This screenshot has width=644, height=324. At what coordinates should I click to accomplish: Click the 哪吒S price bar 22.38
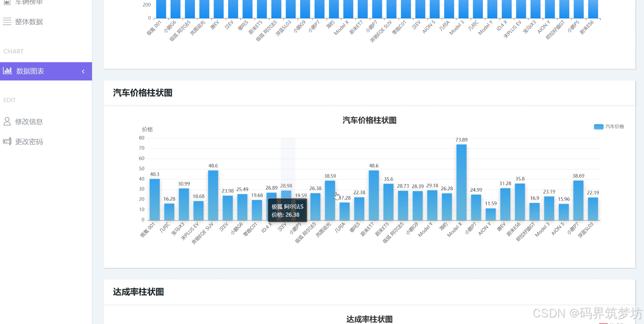pos(359,209)
